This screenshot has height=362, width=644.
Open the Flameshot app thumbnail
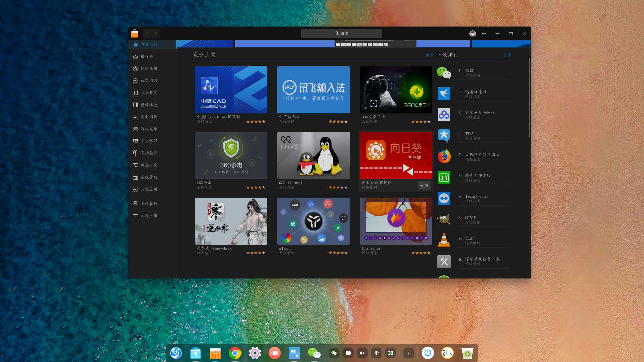coord(396,221)
